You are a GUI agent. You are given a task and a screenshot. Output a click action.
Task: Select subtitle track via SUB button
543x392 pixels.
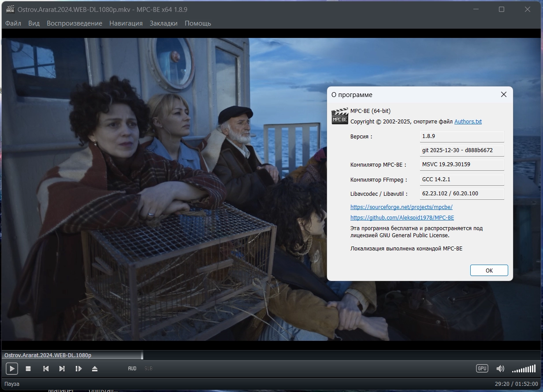[149, 368]
